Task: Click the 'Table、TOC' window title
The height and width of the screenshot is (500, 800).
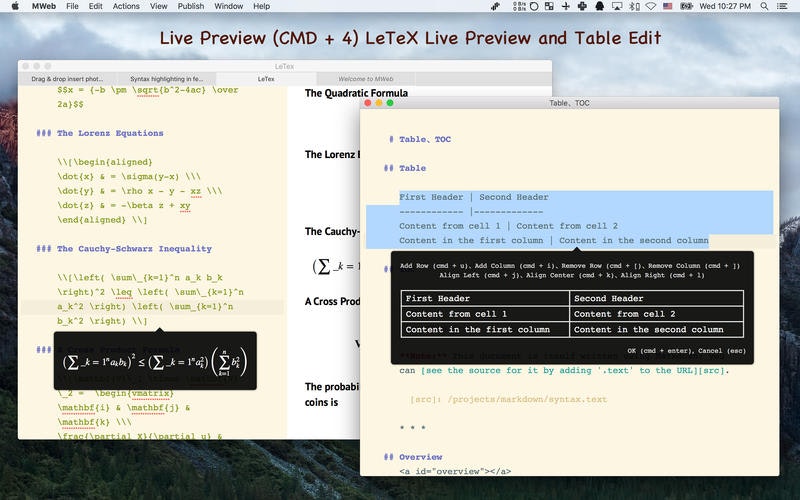Action: point(569,103)
